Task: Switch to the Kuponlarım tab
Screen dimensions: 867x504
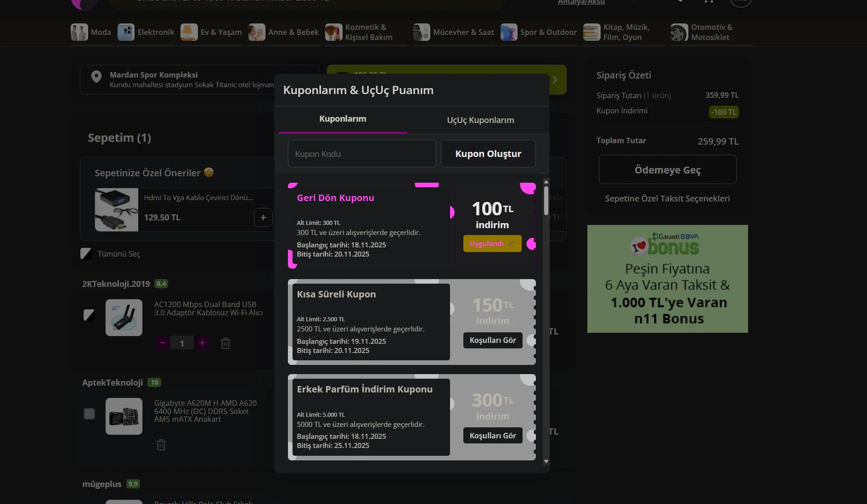Action: (343, 119)
